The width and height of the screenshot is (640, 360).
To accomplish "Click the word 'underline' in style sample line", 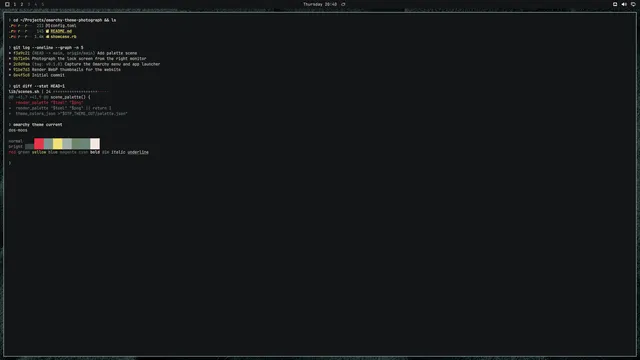I will click(x=138, y=152).
